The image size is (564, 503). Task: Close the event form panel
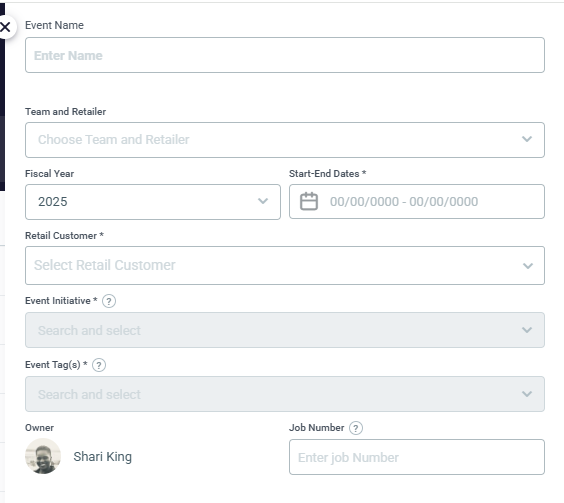point(5,27)
